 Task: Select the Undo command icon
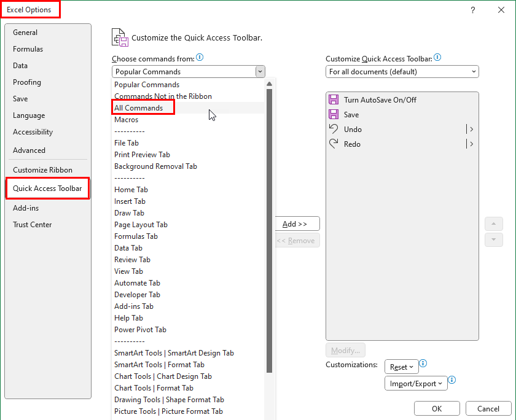point(334,129)
